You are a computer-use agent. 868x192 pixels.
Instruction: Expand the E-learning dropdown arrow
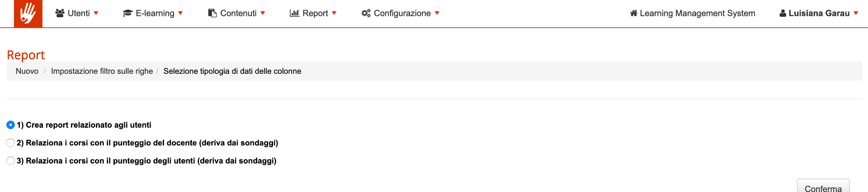coord(180,13)
